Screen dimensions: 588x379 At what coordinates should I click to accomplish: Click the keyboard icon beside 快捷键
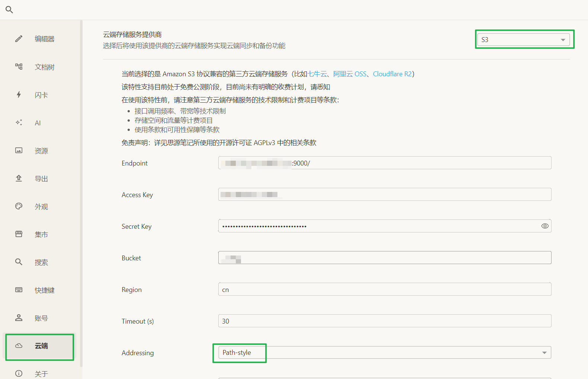19,290
